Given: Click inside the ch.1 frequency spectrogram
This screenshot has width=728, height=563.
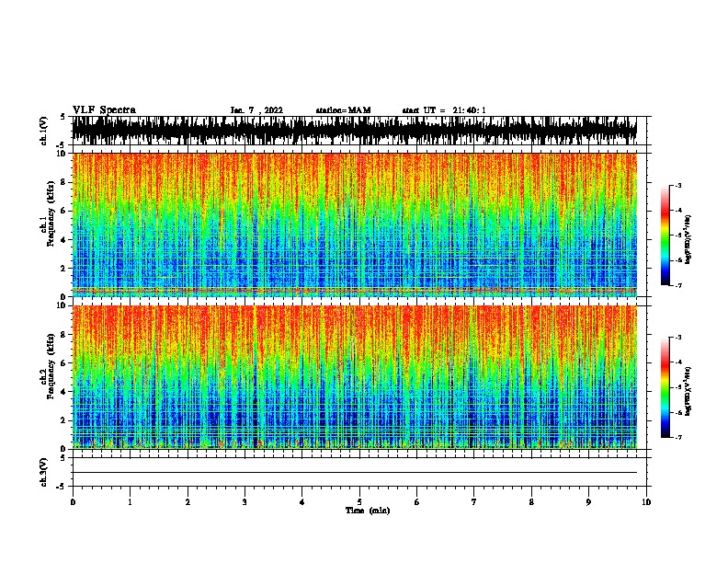Looking at the screenshot, I should click(x=354, y=224).
